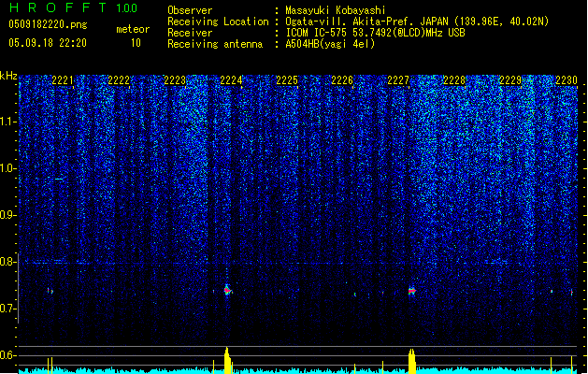Click the kHz axis unit label
Viewport: 588px width, 374px height.
coord(8,76)
